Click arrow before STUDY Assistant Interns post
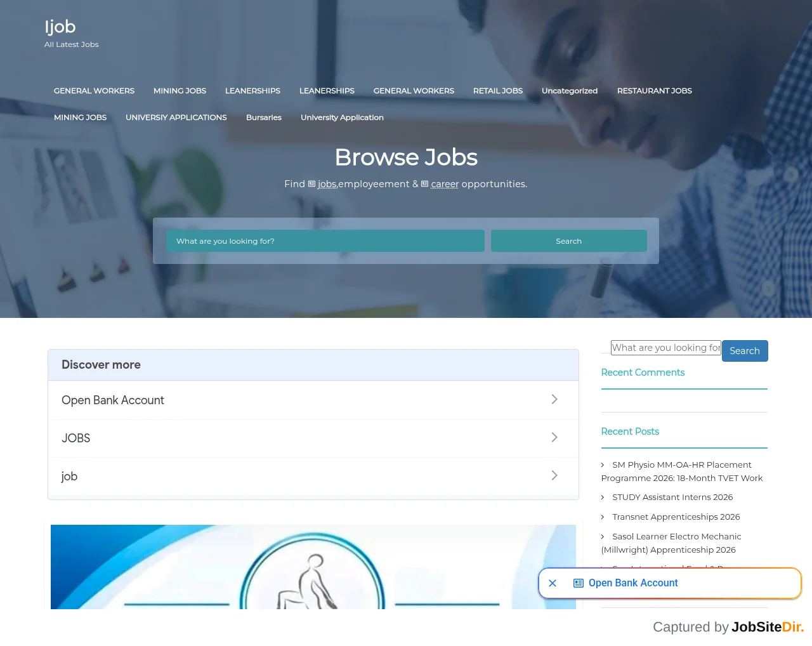 point(603,498)
